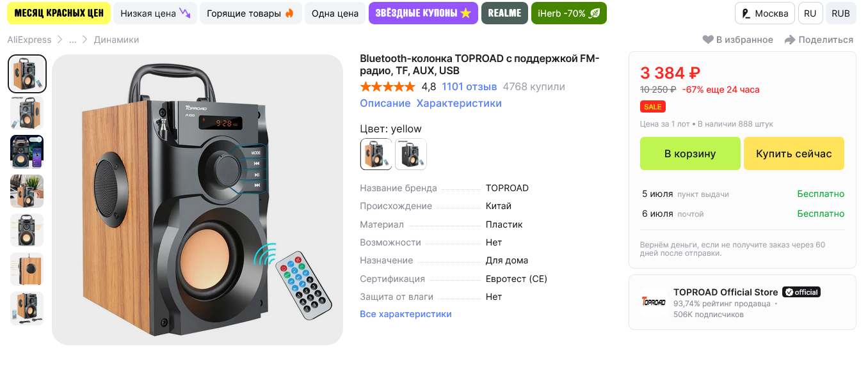Switch to the Характеристики section
Viewport: 868px width, 367px height.
[x=459, y=103]
